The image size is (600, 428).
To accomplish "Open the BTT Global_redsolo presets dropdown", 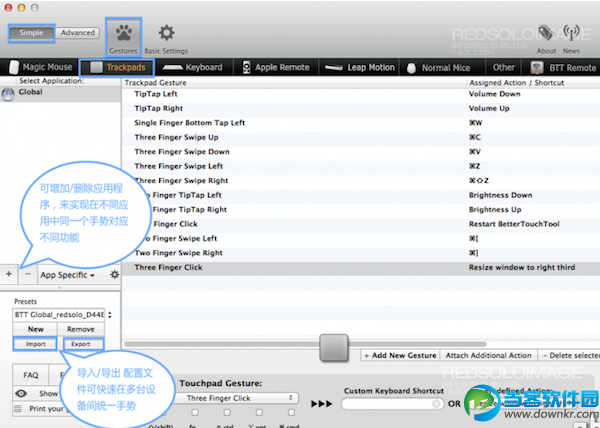I will click(62, 315).
